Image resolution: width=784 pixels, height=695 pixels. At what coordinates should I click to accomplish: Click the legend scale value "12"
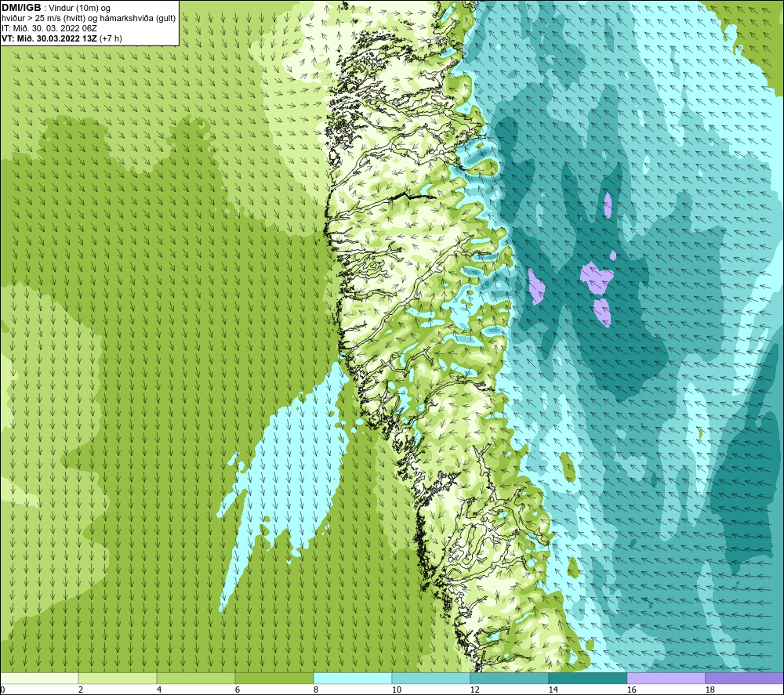tap(475, 690)
